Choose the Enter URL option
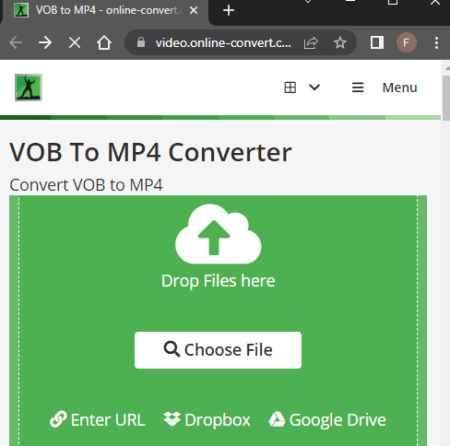 click(x=97, y=420)
